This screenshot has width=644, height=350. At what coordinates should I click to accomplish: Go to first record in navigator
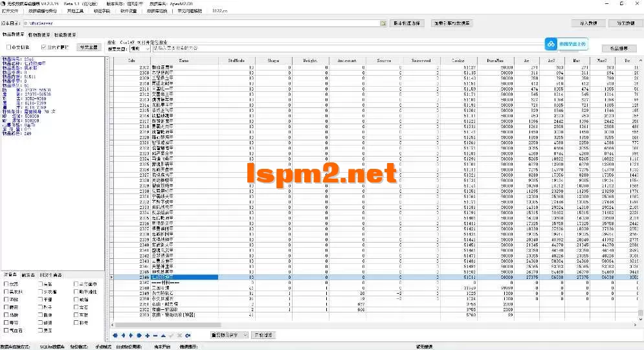tap(115, 335)
